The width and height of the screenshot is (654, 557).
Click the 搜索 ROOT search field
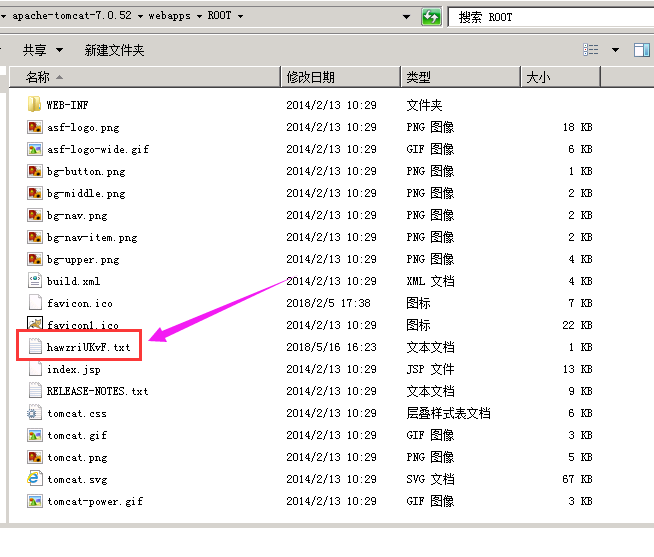point(550,17)
